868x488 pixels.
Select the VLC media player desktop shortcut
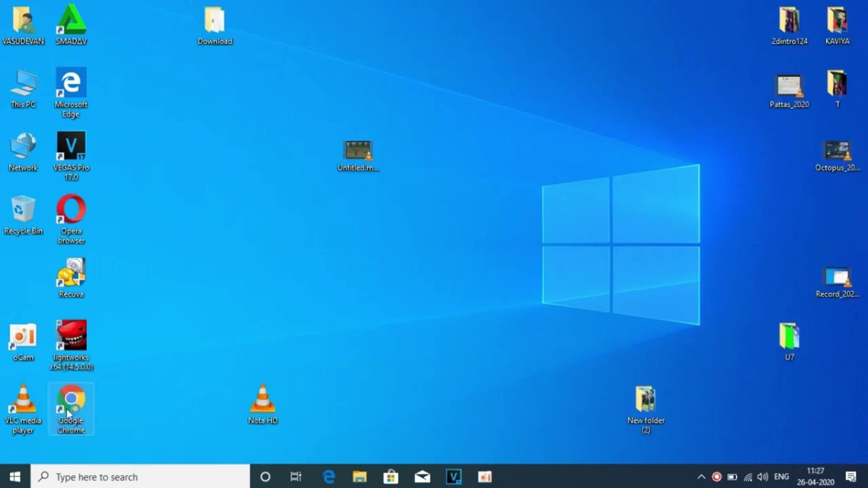23,409
